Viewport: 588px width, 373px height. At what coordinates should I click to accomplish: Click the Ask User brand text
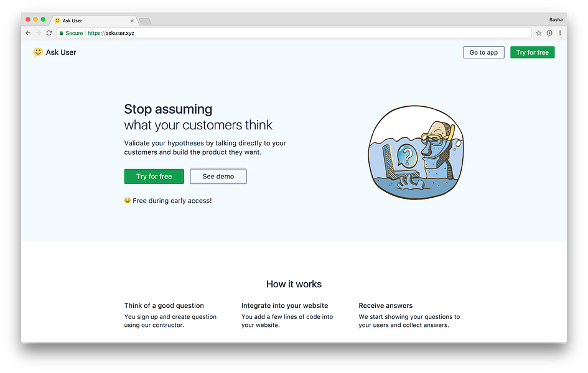coord(61,52)
